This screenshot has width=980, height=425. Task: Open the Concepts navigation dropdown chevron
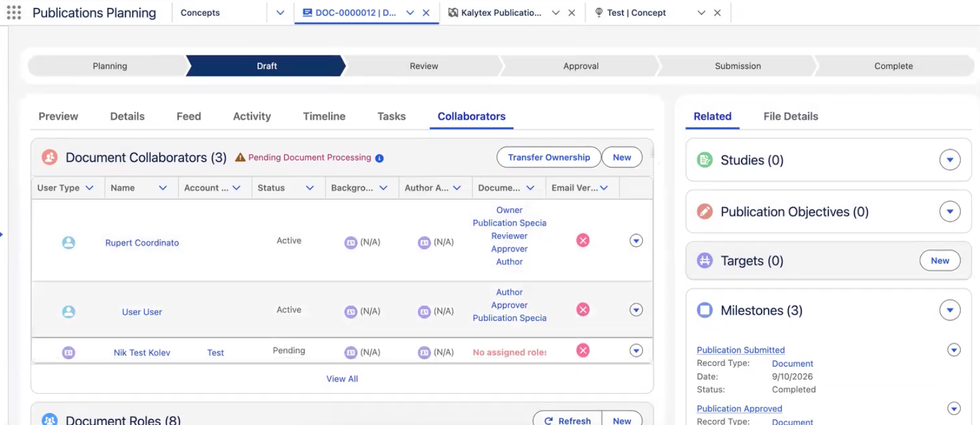[x=280, y=13]
